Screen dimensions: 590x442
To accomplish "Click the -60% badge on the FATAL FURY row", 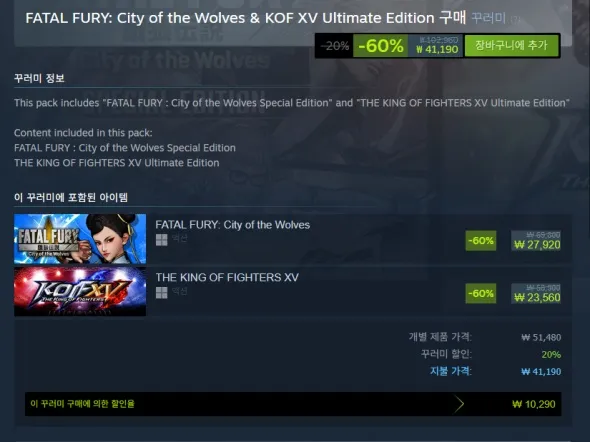I will 481,241.
